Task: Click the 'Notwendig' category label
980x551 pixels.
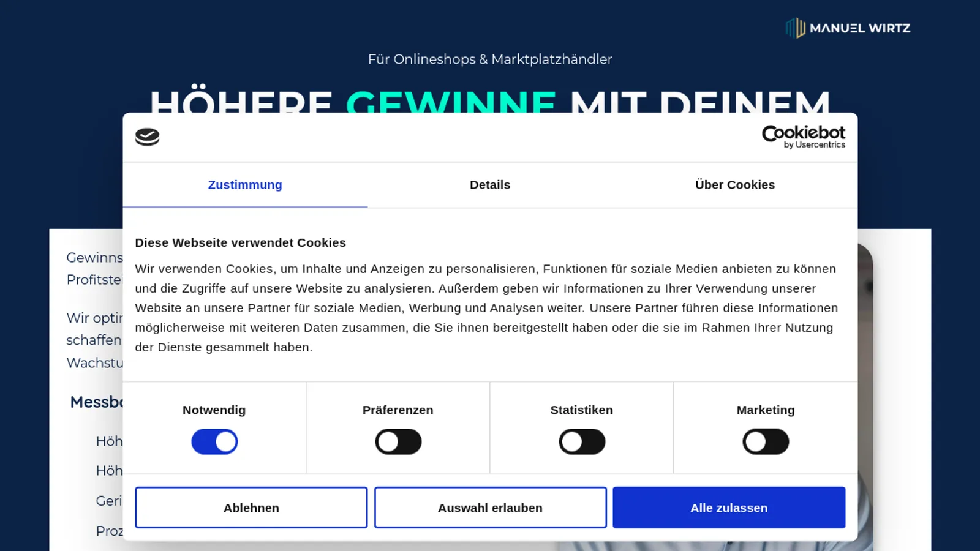Action: [x=214, y=410]
